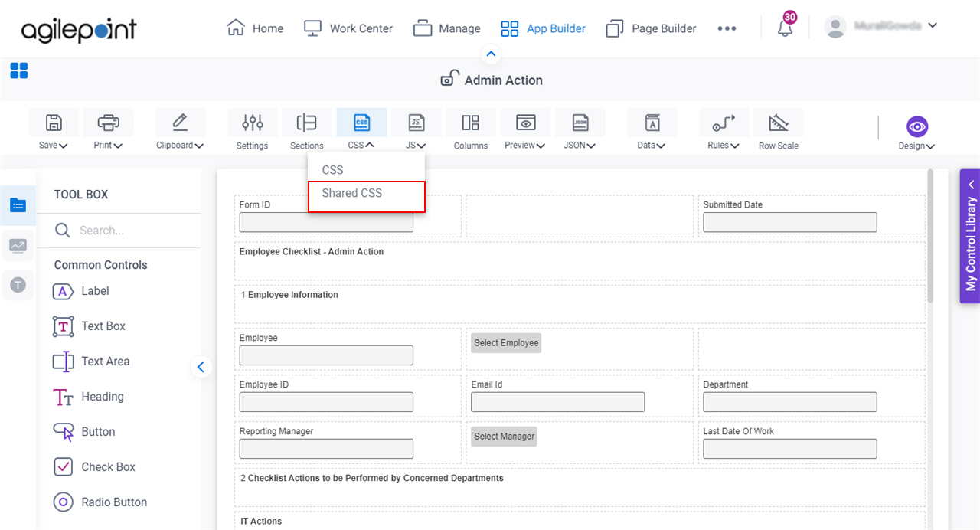Expand the Design dropdown arrow

click(x=930, y=146)
